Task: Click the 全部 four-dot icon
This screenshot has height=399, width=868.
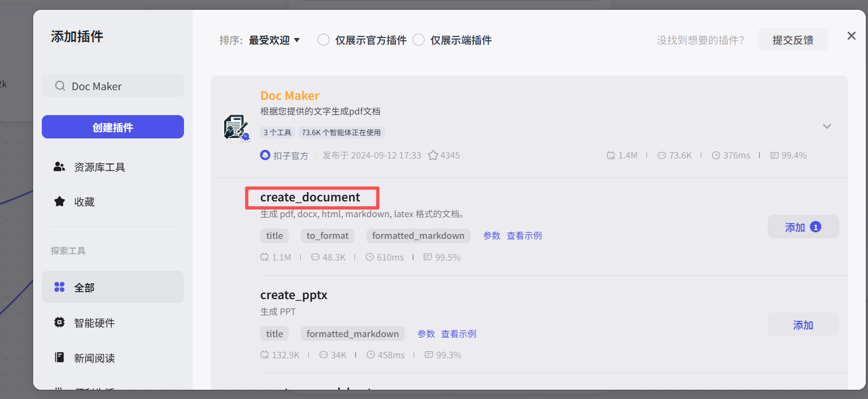Action: click(59, 287)
